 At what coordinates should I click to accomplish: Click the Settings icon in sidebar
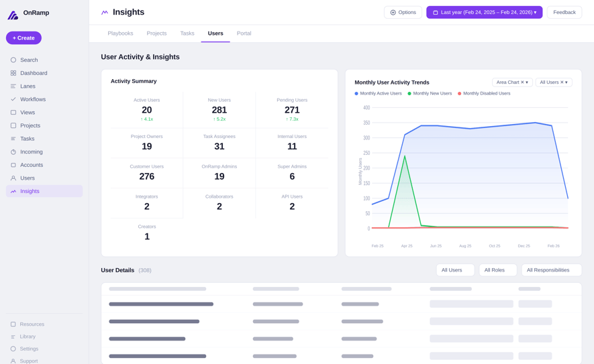[13, 349]
